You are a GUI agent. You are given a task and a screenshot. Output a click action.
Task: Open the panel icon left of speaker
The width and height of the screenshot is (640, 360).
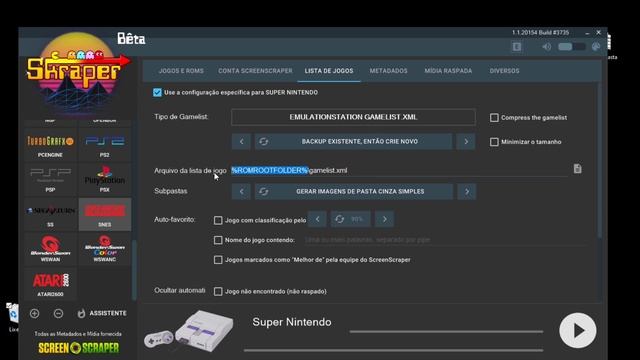click(517, 47)
